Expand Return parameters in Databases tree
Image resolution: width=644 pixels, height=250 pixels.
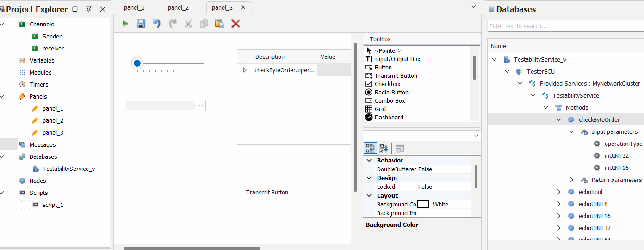pyautogui.click(x=572, y=180)
